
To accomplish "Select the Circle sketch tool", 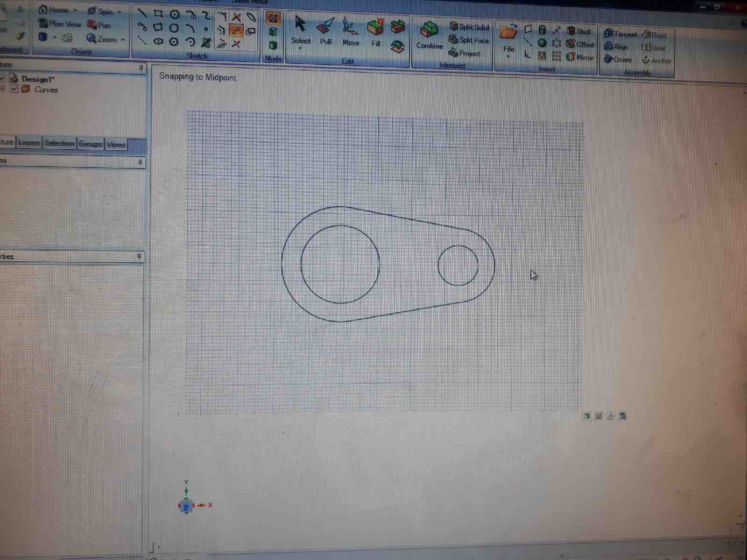I will tap(174, 14).
